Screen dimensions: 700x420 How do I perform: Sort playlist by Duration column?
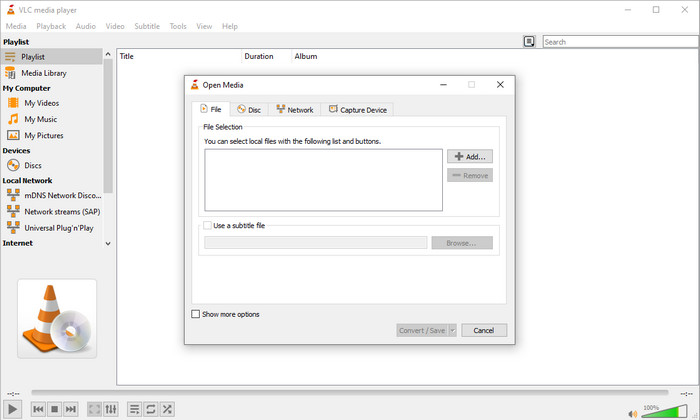[266, 56]
